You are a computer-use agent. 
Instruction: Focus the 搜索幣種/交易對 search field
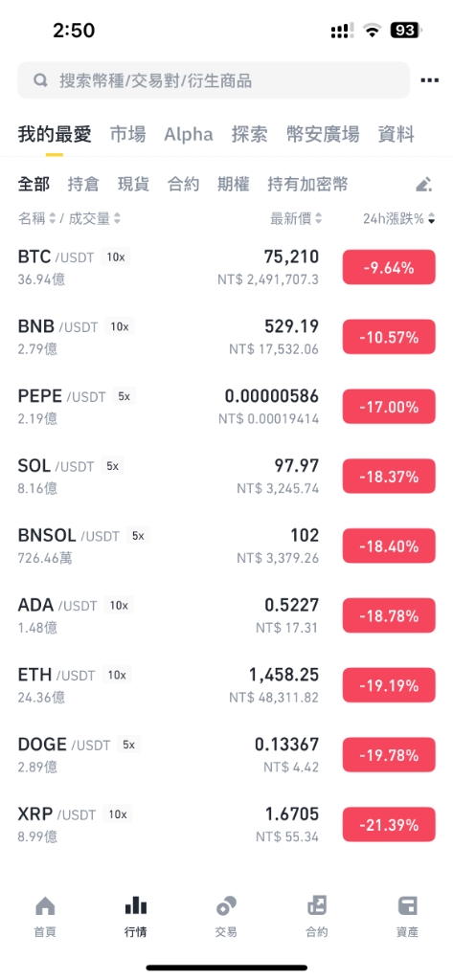214,80
